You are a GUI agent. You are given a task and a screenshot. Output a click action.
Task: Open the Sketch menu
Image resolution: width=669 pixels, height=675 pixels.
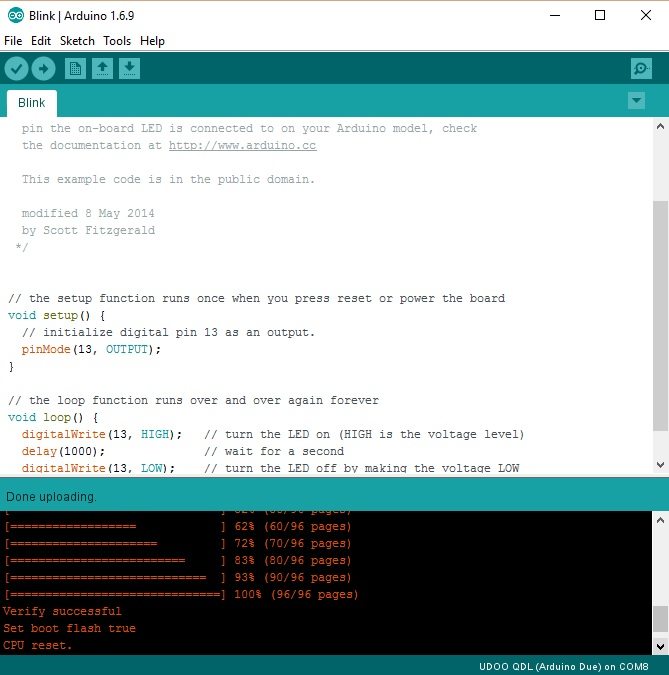pyautogui.click(x=77, y=41)
